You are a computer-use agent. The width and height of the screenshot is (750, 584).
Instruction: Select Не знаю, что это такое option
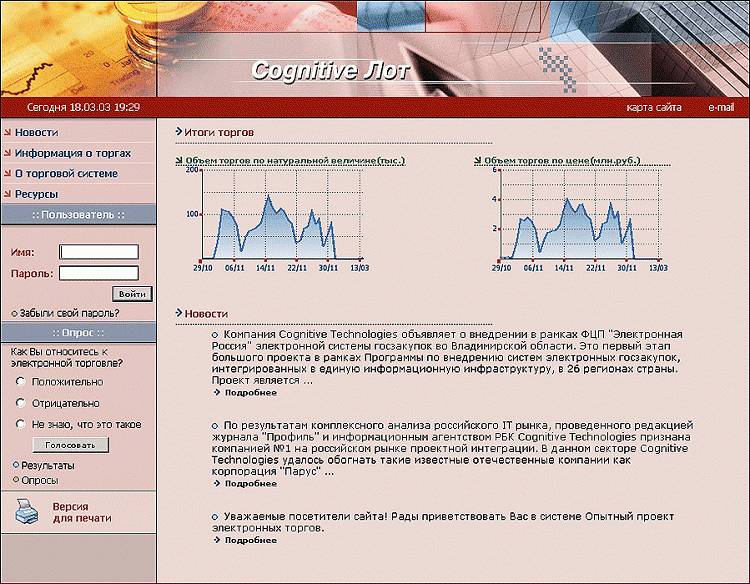pos(21,424)
